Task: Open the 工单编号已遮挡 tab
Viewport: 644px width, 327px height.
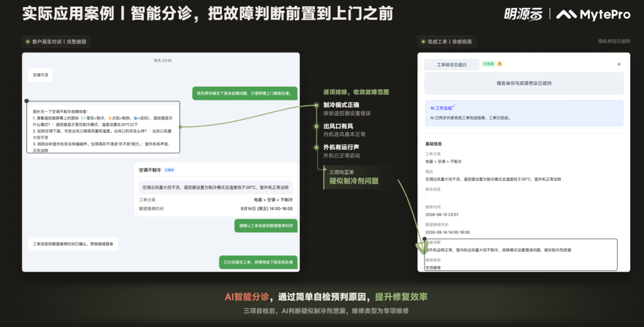Action: point(451,65)
